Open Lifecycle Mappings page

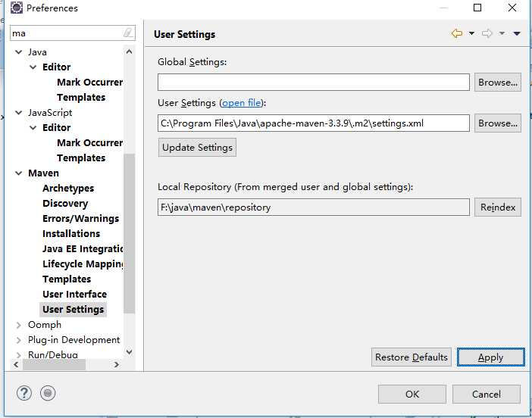(x=83, y=264)
